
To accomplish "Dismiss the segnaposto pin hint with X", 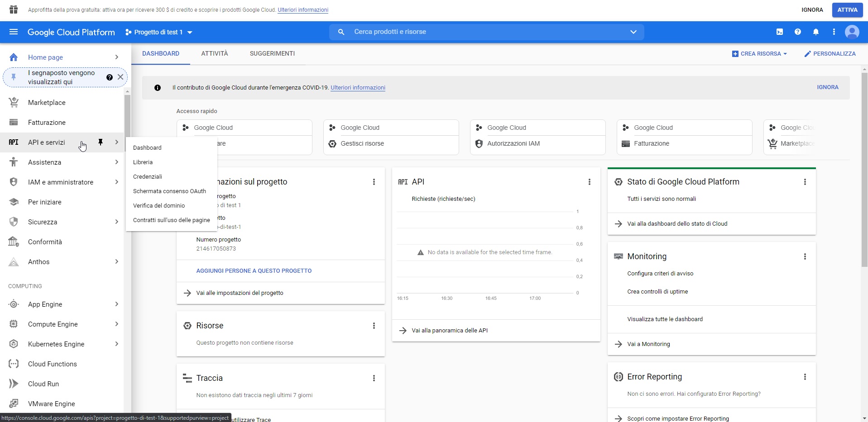I will (x=120, y=77).
